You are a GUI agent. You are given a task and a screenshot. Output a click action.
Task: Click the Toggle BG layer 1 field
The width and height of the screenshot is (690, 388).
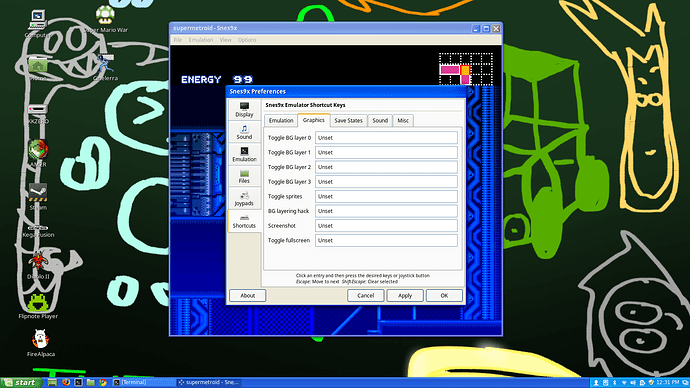click(386, 152)
